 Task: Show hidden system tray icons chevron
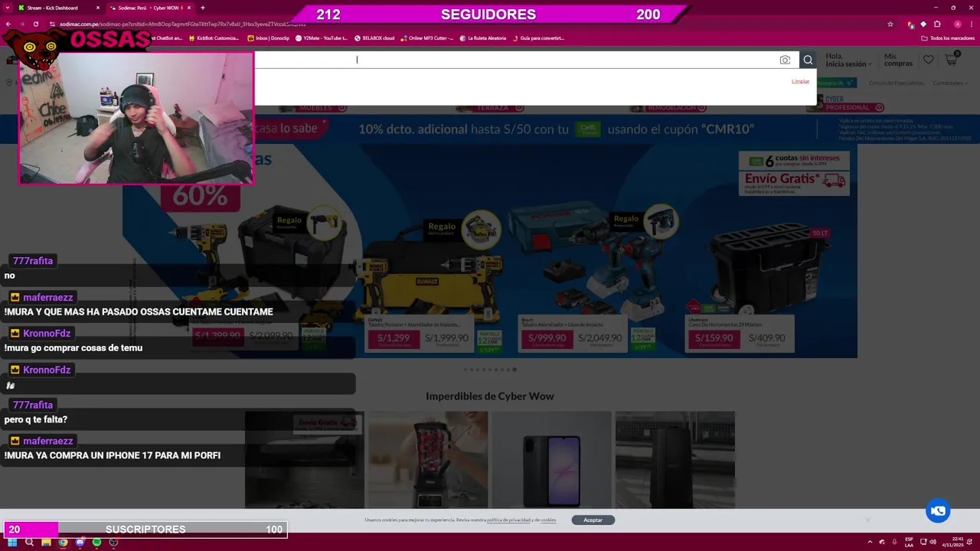click(x=870, y=542)
